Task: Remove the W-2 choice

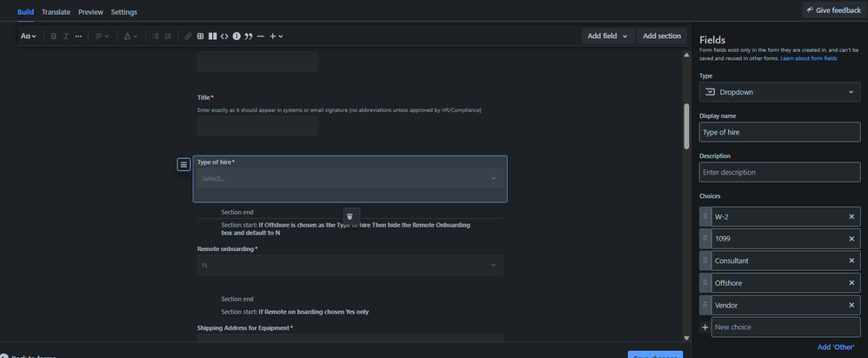Action: pyautogui.click(x=851, y=216)
